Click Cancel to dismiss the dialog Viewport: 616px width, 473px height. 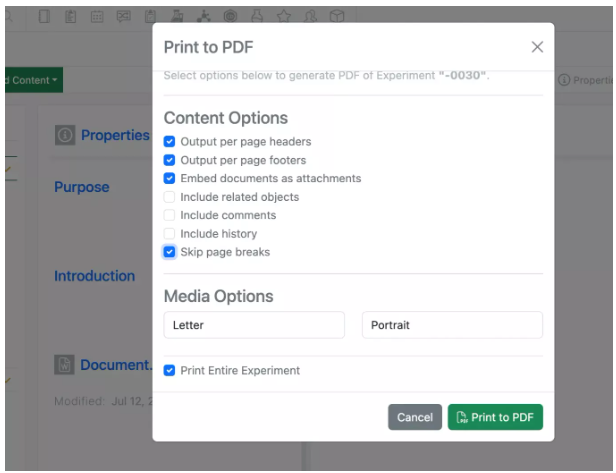tap(414, 418)
